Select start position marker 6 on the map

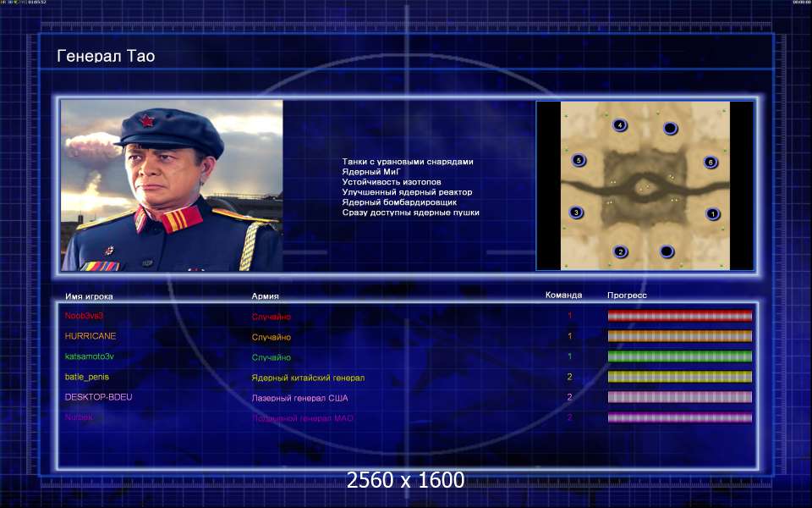[x=710, y=163]
